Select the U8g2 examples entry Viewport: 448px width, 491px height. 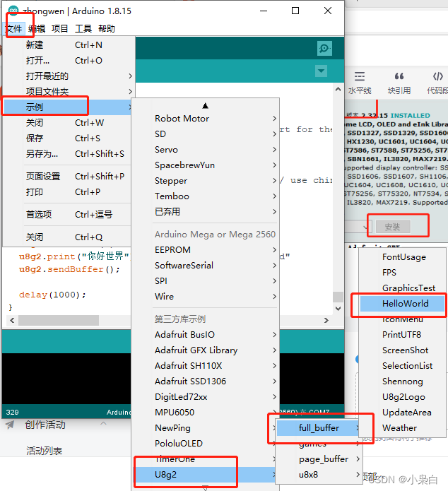point(205,475)
